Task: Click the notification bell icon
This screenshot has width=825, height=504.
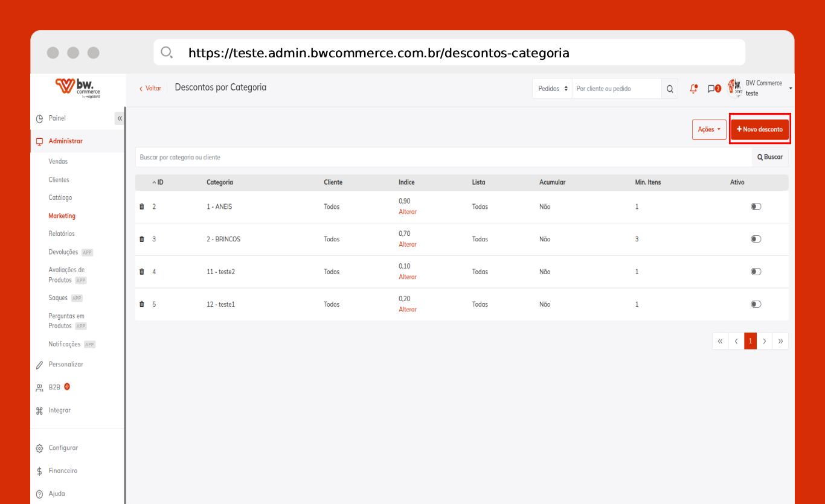Action: click(x=693, y=89)
